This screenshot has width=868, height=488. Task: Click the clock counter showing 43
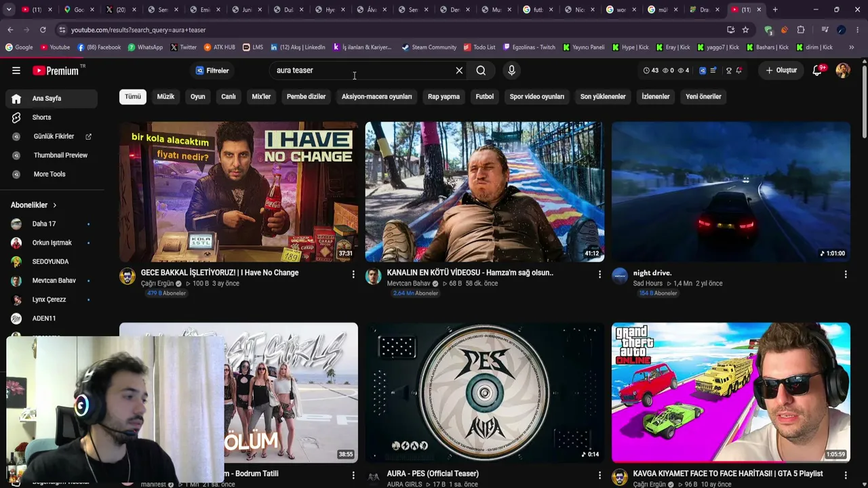[651, 70]
